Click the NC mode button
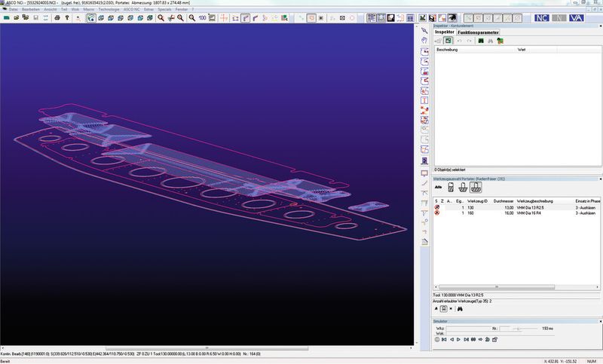Viewport: 603px width, 364px height. pyautogui.click(x=542, y=17)
